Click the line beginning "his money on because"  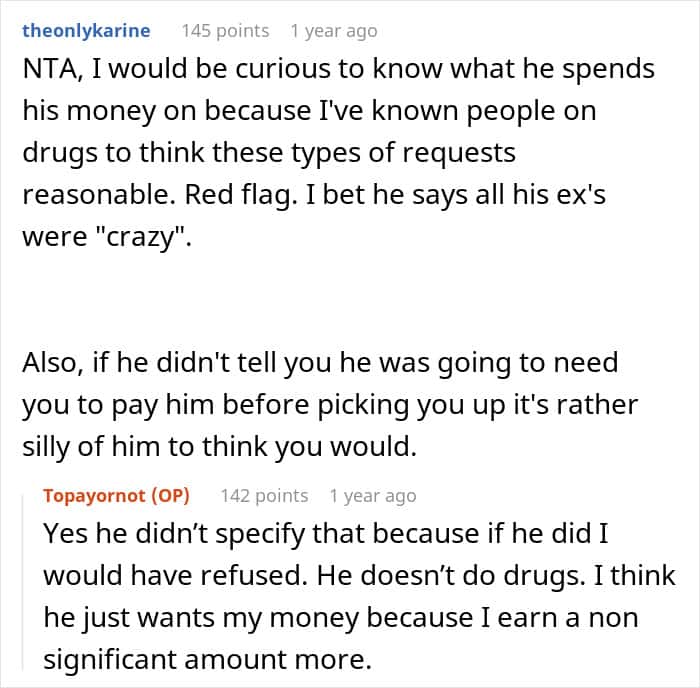(309, 111)
